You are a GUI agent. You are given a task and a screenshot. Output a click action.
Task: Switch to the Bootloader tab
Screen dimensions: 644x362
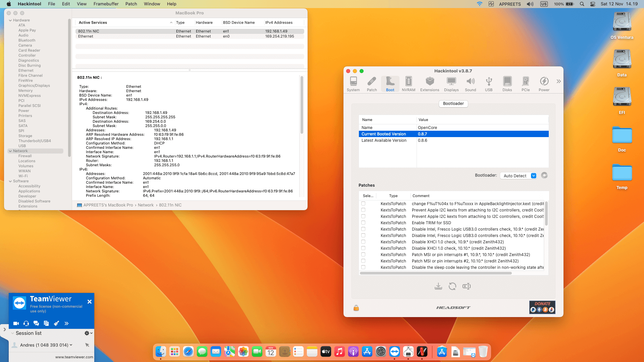coord(453,104)
